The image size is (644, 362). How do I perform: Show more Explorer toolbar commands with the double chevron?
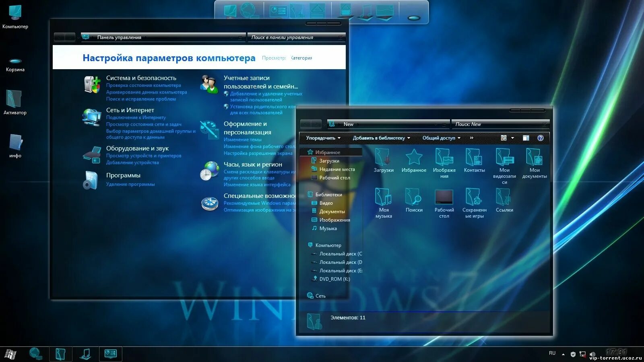pos(471,138)
